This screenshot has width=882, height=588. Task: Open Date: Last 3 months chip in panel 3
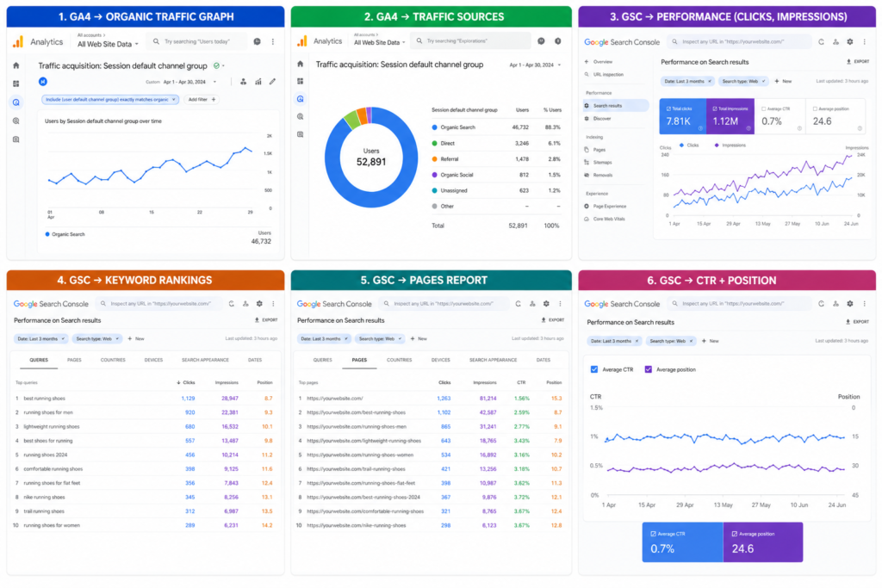click(x=687, y=82)
